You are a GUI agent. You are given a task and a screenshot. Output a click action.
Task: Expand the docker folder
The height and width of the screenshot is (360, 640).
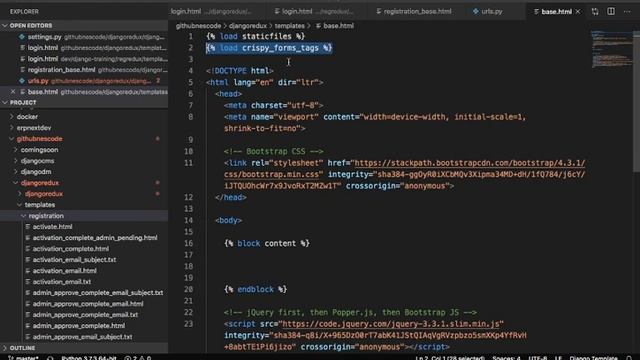click(27, 117)
